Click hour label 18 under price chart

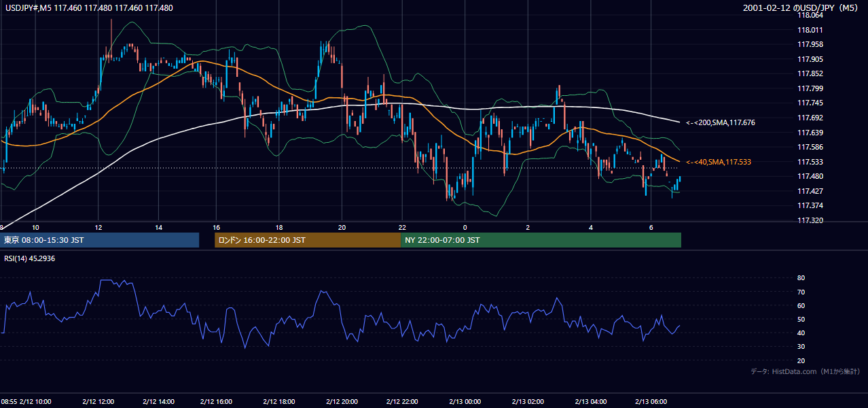point(279,227)
